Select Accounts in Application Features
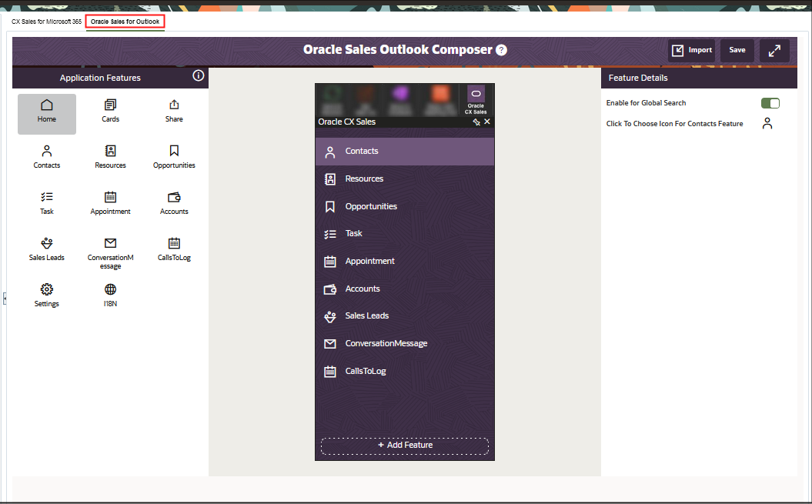Viewport: 812px width, 504px height. pyautogui.click(x=174, y=204)
